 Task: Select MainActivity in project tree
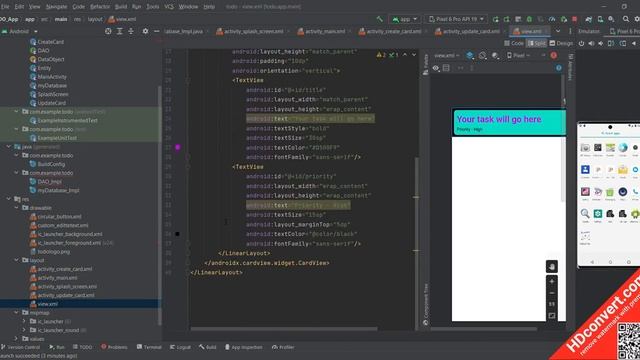52,77
